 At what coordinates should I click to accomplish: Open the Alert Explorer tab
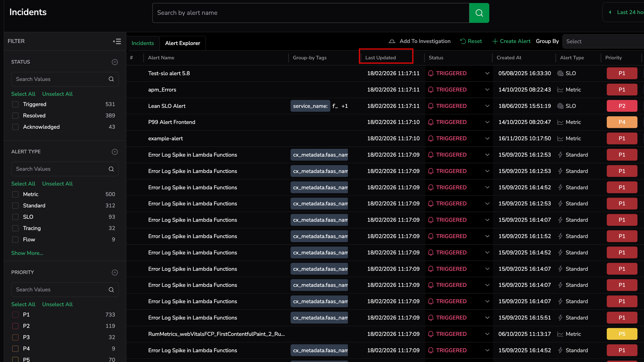click(183, 43)
